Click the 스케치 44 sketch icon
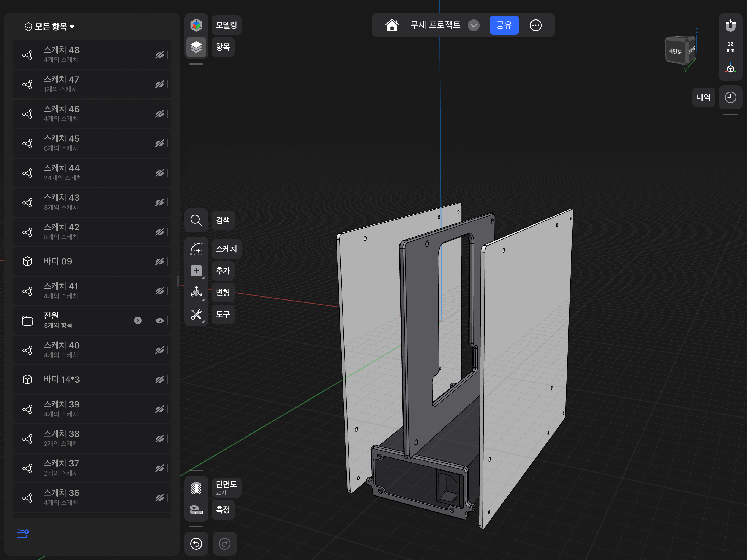Viewport: 747px width, 560px height. pyautogui.click(x=27, y=173)
